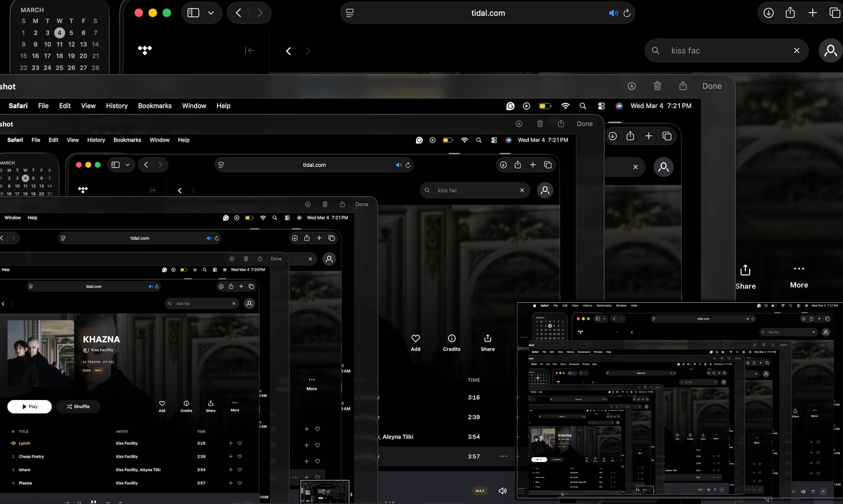Select date 17 in the largest March calendar

[47, 56]
